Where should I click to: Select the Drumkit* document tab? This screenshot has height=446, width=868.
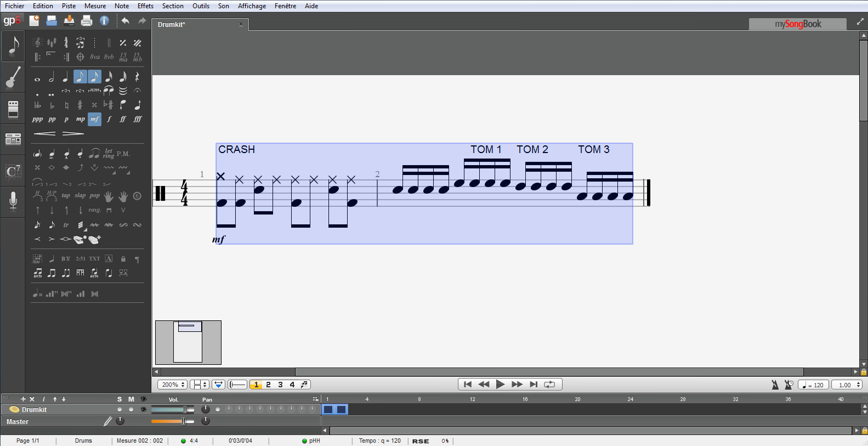pos(200,24)
